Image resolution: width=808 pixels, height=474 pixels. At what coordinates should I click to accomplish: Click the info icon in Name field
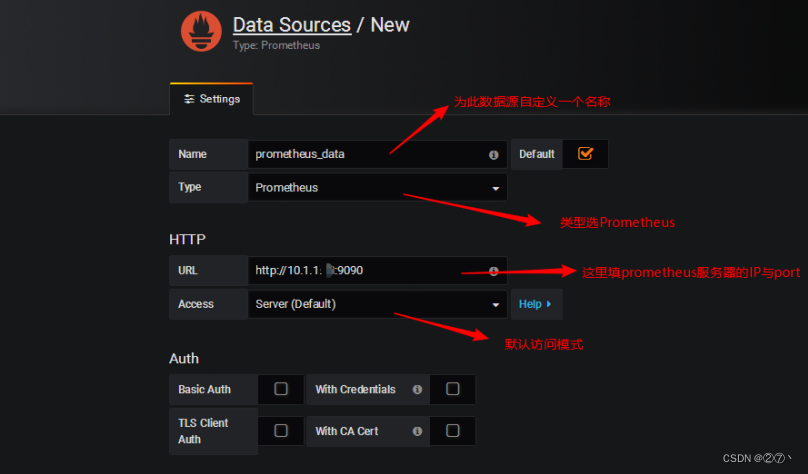[x=494, y=155]
